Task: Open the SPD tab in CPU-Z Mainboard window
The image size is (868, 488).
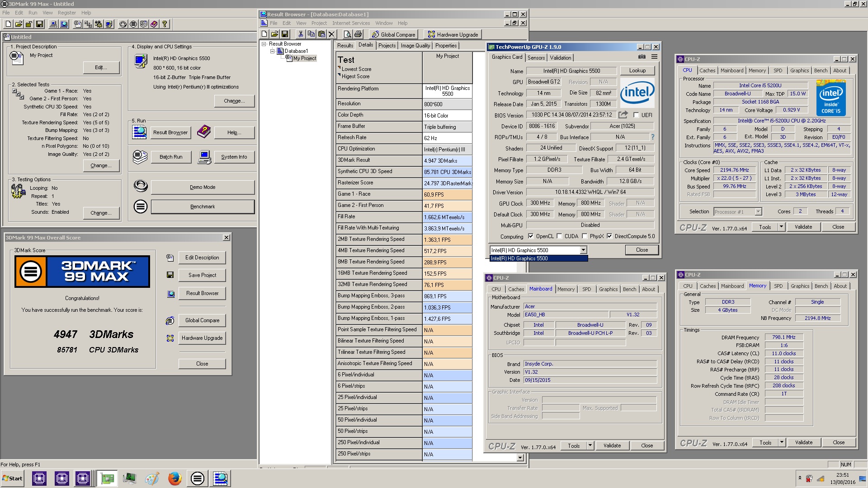Action: click(x=586, y=289)
